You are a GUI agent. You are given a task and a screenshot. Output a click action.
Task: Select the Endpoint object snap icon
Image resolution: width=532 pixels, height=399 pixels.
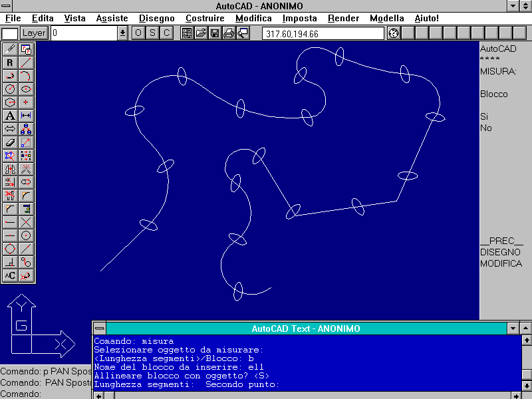pyautogui.click(x=10, y=222)
